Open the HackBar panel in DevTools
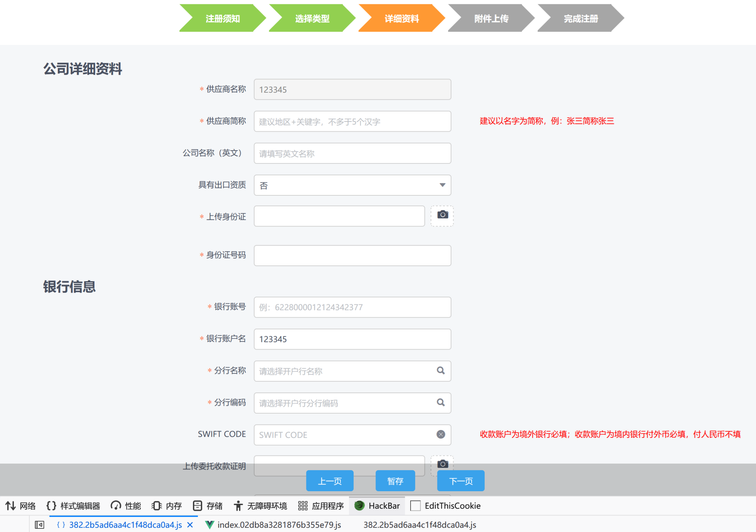This screenshot has width=756, height=532. point(377,506)
